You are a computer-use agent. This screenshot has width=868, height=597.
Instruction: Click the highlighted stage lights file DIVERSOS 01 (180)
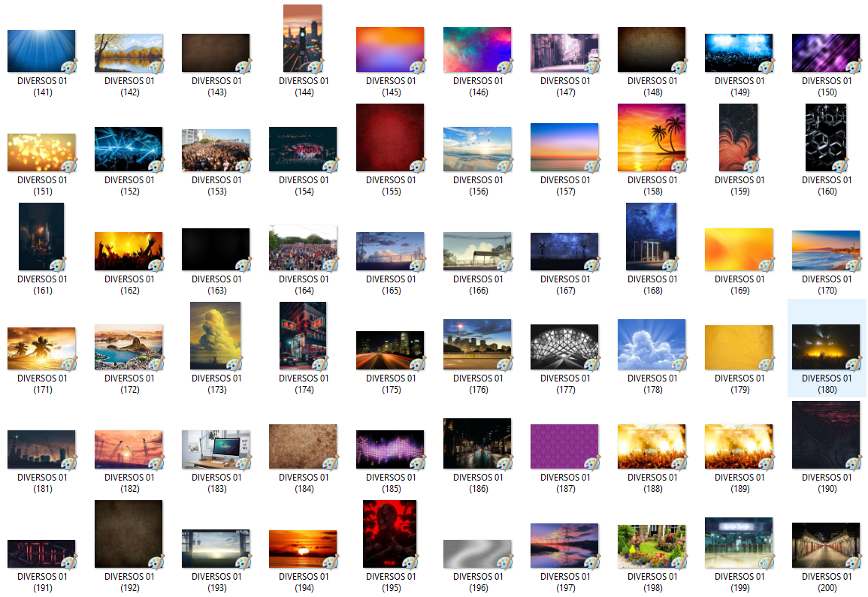tap(826, 347)
